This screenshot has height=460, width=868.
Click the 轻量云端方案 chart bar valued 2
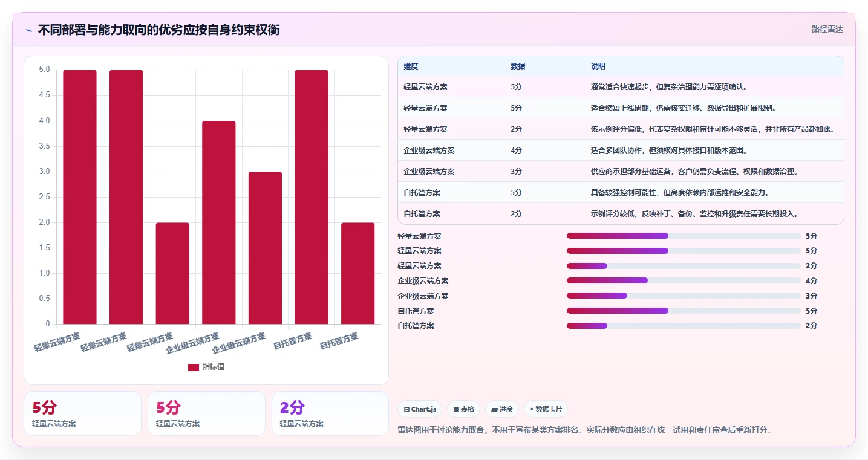tap(172, 273)
